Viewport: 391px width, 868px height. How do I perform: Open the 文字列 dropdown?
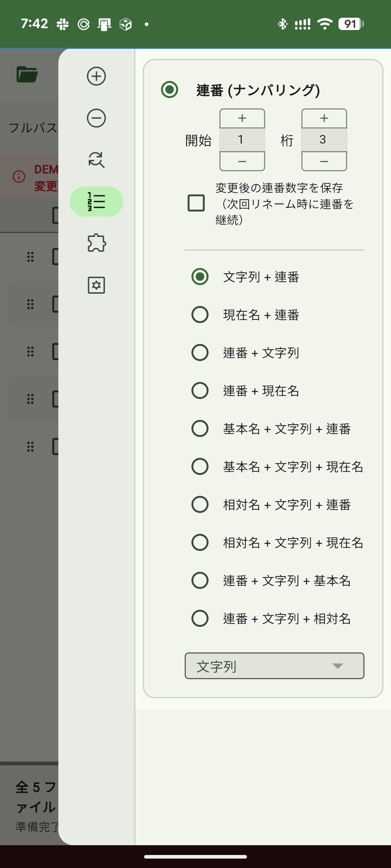[274, 666]
